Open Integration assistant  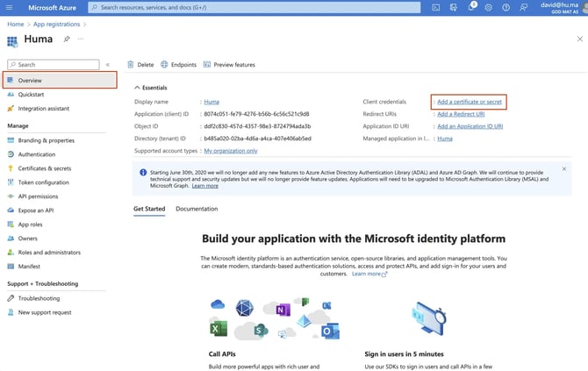43,108
